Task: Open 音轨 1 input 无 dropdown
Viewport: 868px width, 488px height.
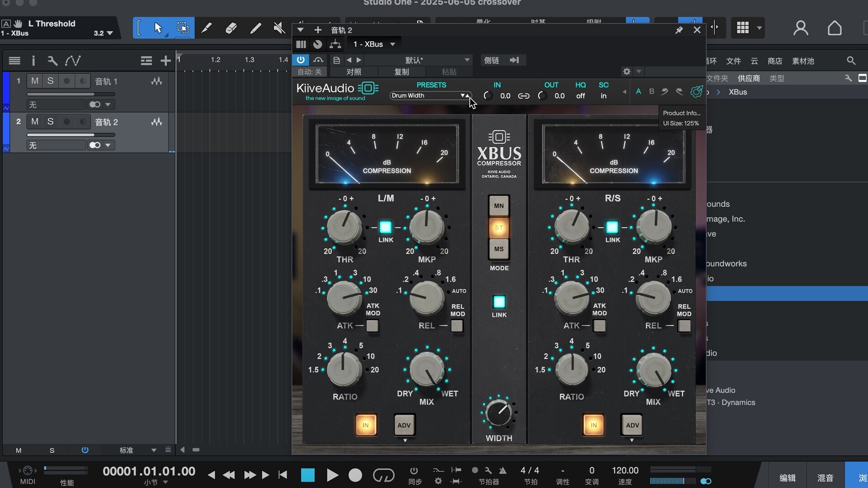Action: coord(57,104)
